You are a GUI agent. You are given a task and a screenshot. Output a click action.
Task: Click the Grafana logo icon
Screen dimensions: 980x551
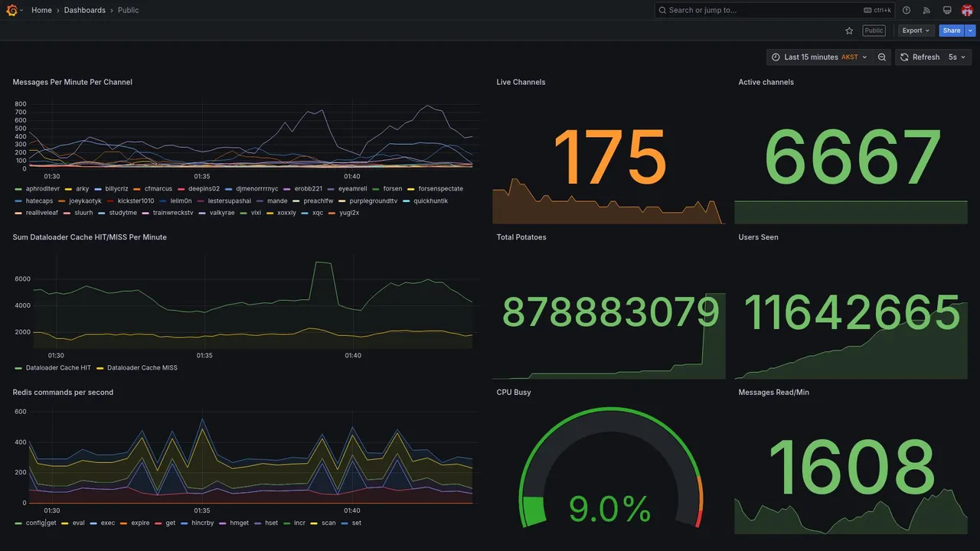[11, 10]
